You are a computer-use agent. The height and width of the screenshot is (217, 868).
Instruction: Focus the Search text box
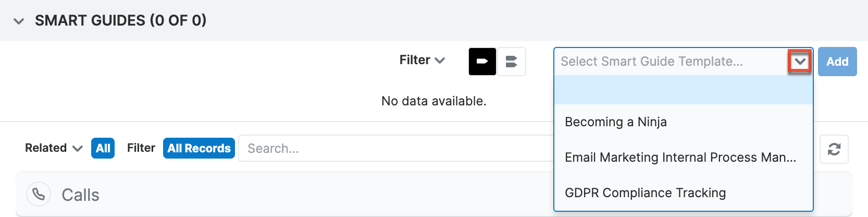[x=396, y=148]
